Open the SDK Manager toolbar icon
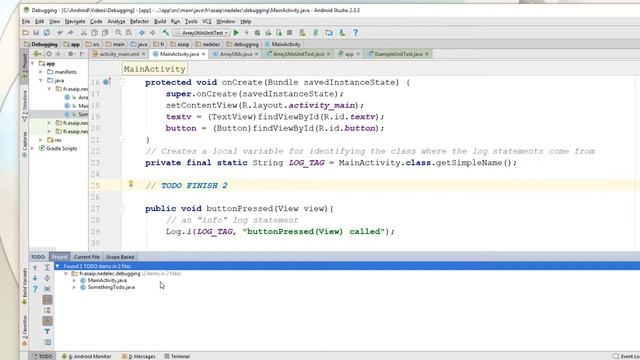 pos(342,33)
